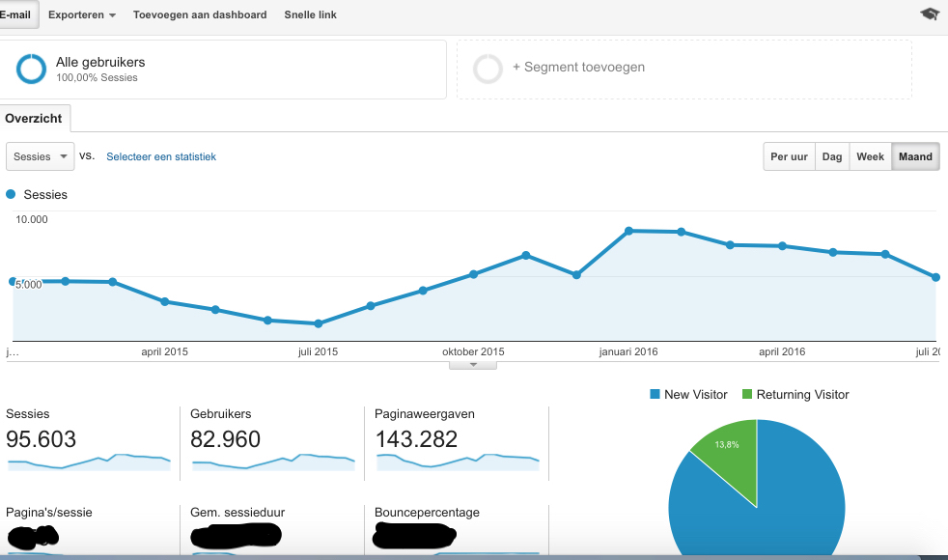Click the april 2016 axis label

coord(782,351)
